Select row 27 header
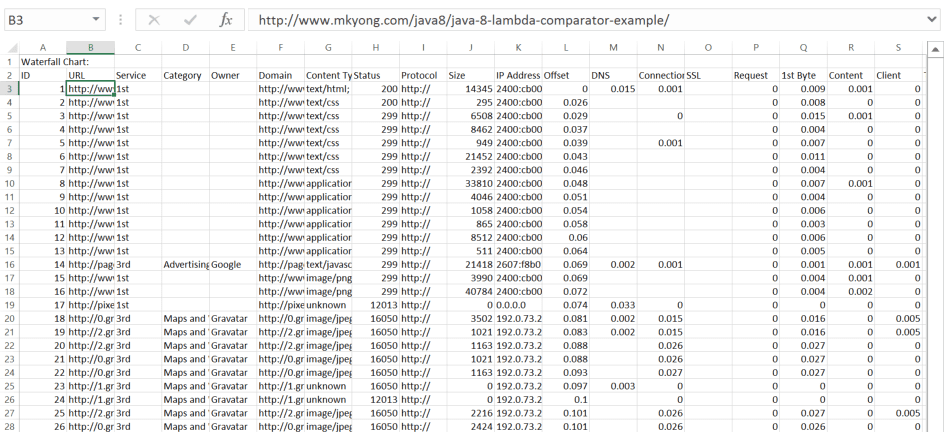The image size is (945, 432). [x=10, y=413]
